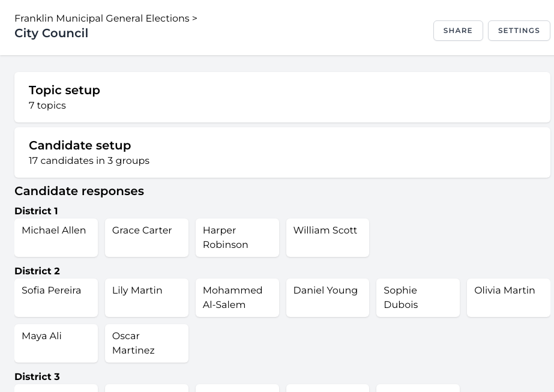The width and height of the screenshot is (554, 392).
Task: Open Oscar Martinez's responses
Action: (146, 343)
